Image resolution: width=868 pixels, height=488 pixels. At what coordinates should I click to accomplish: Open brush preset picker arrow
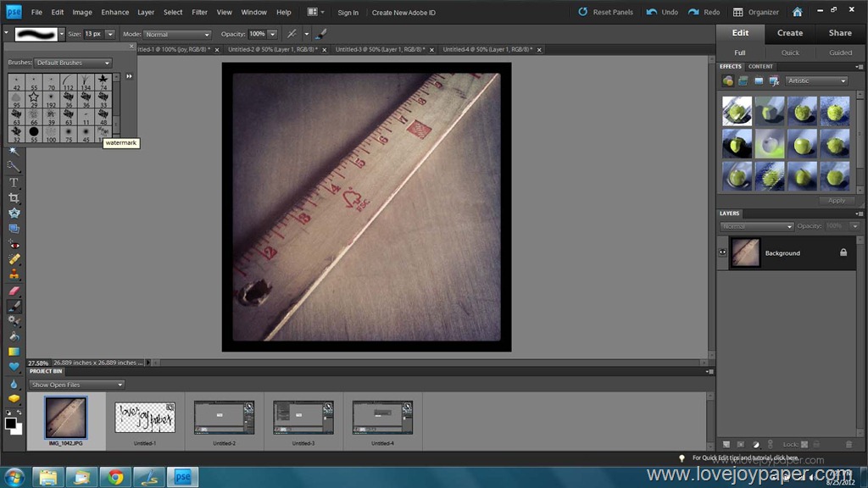[x=61, y=34]
